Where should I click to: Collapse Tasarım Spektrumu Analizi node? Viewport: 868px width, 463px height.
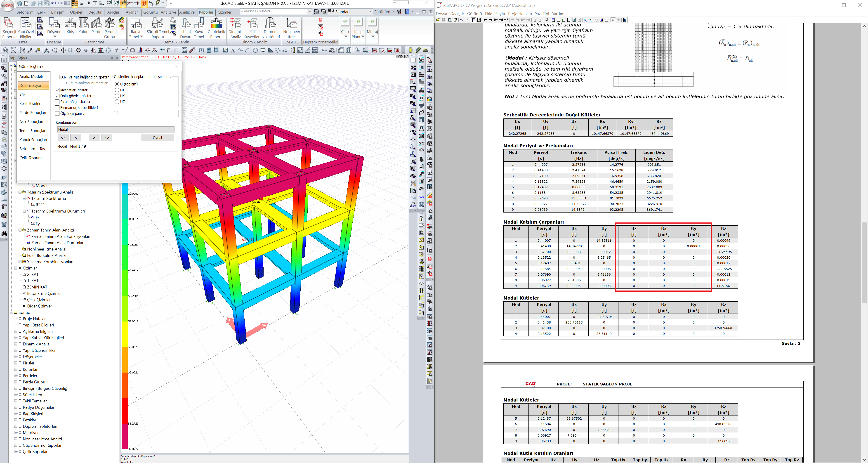click(20, 192)
